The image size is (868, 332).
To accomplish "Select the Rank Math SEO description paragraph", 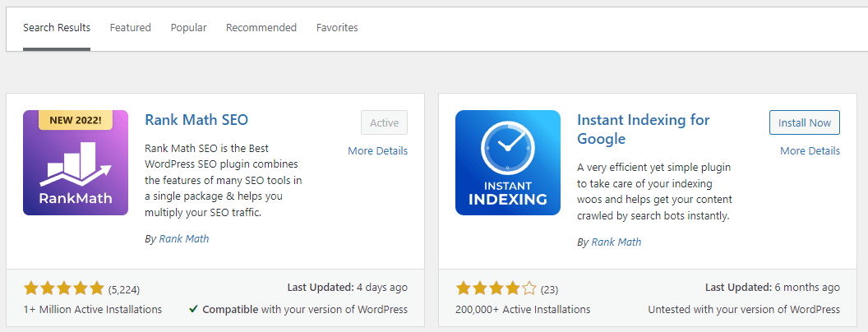I will (223, 181).
